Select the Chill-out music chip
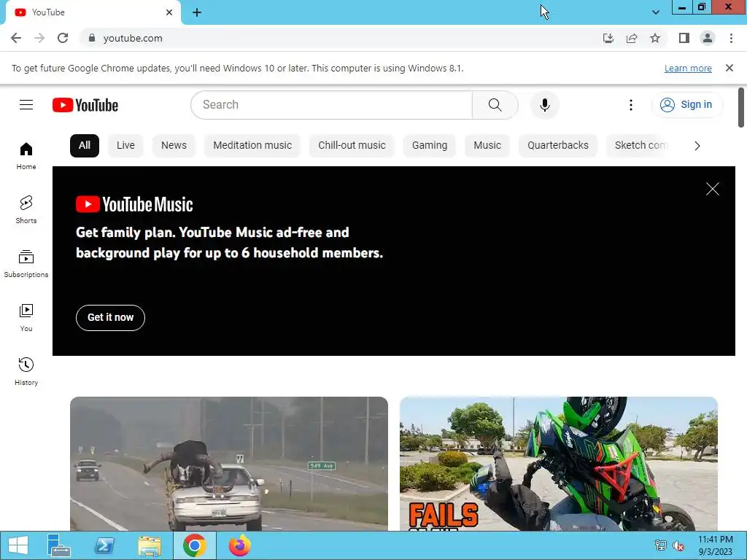 coord(352,146)
